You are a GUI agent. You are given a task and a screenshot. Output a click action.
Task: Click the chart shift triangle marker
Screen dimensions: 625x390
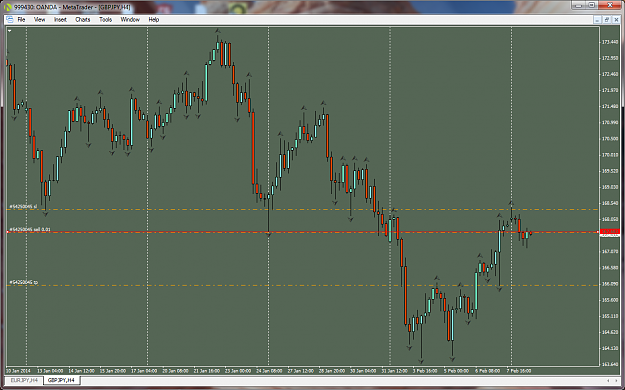[10, 31]
